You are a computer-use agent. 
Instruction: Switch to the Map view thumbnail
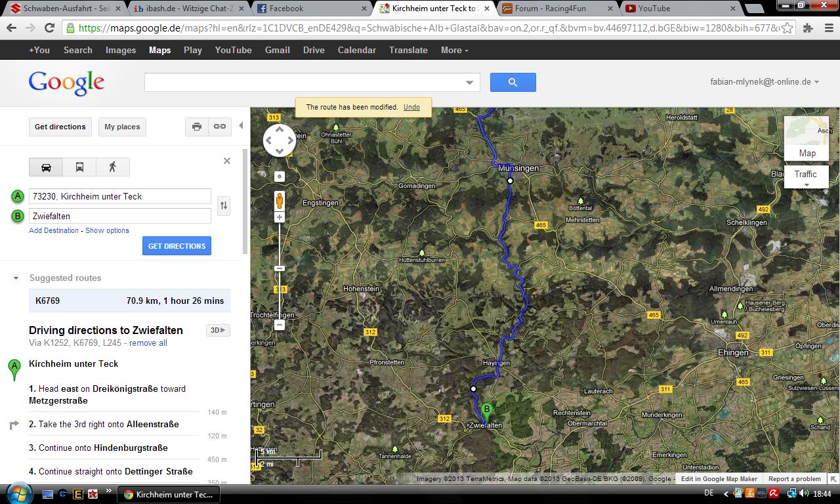807,138
